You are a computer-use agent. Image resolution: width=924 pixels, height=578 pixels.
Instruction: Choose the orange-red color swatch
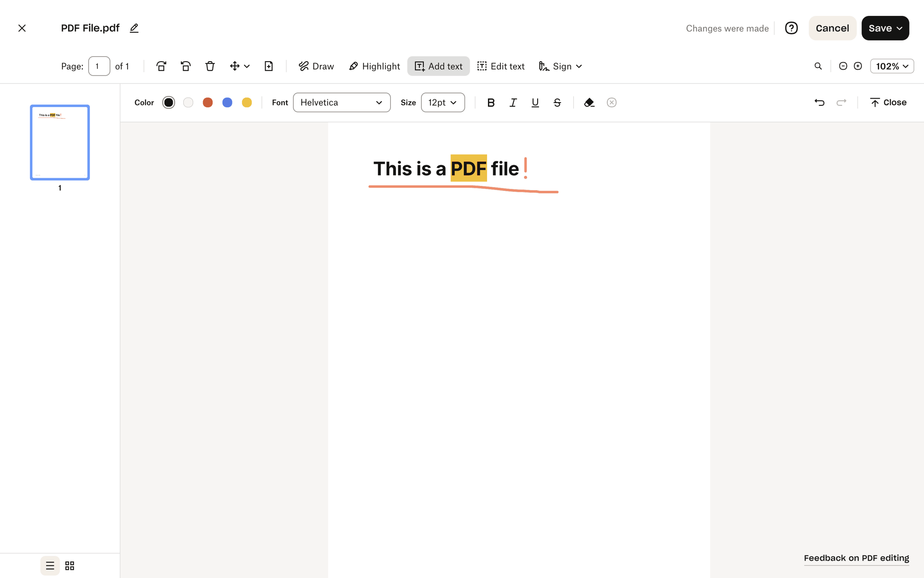tap(208, 102)
